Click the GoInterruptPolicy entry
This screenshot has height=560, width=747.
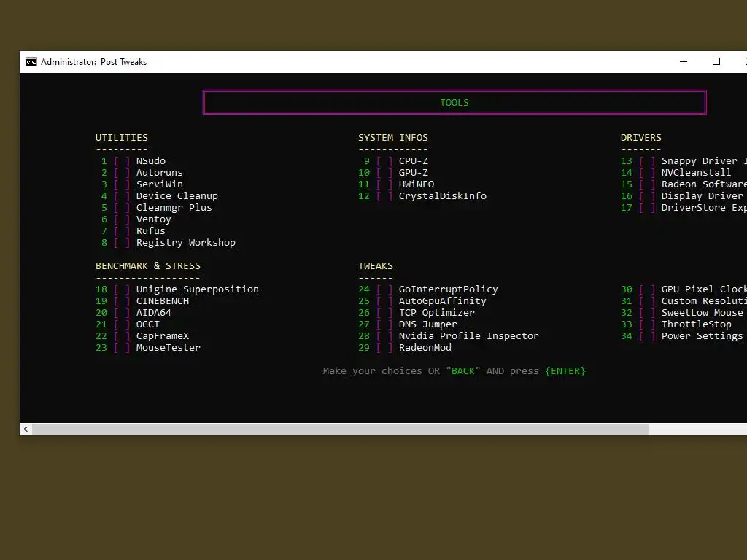pyautogui.click(x=449, y=289)
